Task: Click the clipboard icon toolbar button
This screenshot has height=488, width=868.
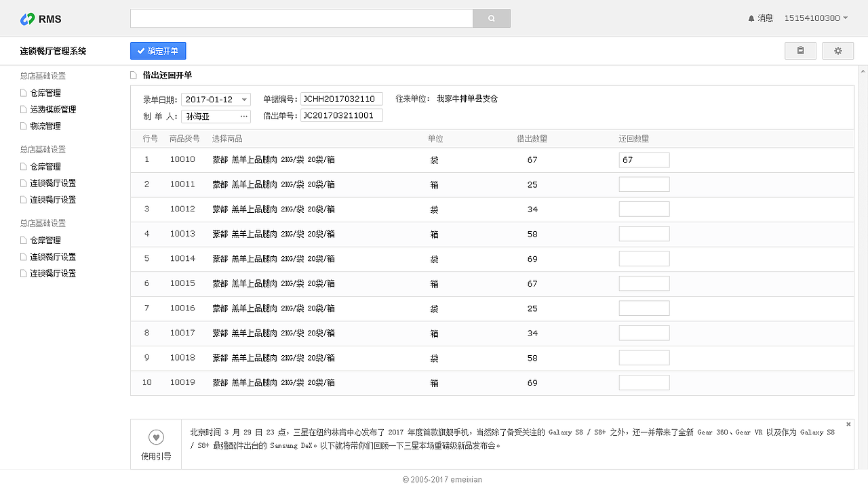Action: (800, 51)
